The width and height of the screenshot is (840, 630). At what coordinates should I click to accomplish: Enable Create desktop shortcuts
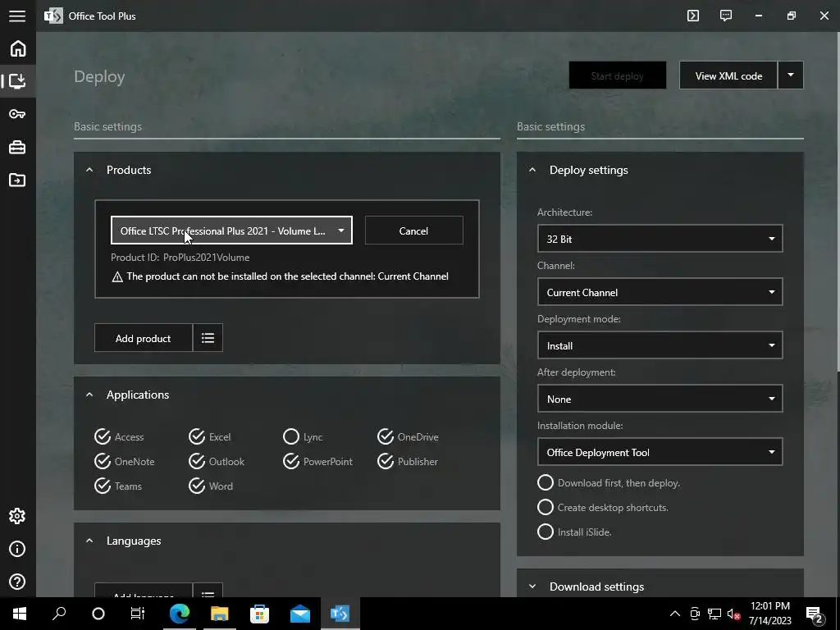[x=546, y=507]
